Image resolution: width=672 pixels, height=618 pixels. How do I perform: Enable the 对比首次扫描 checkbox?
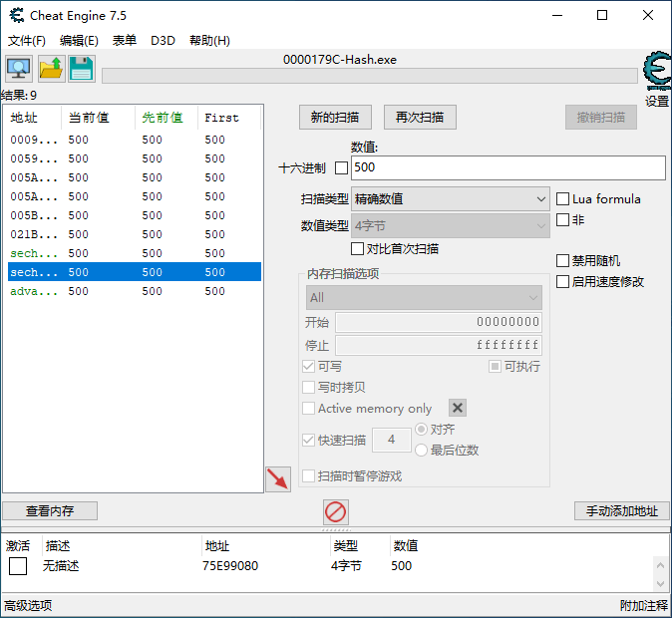pos(357,248)
